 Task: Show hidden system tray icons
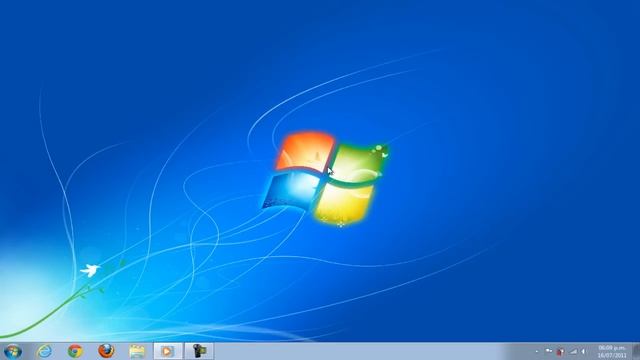[x=537, y=351]
